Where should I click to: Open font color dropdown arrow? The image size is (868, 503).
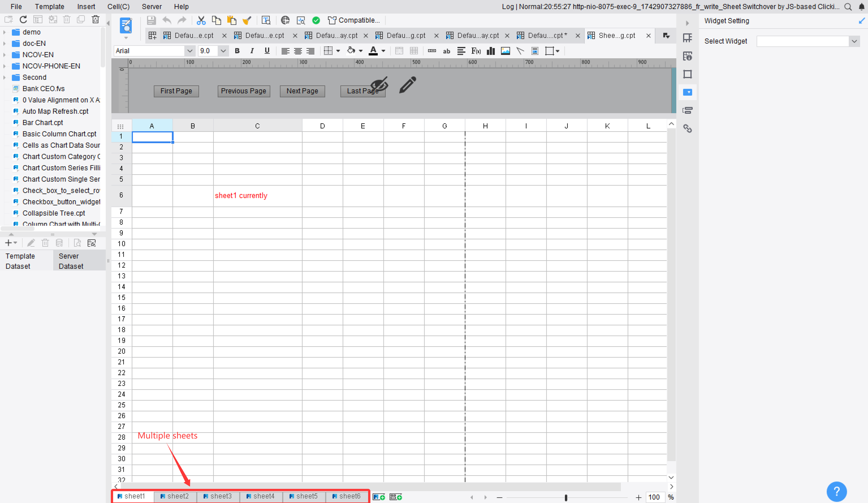(x=383, y=51)
